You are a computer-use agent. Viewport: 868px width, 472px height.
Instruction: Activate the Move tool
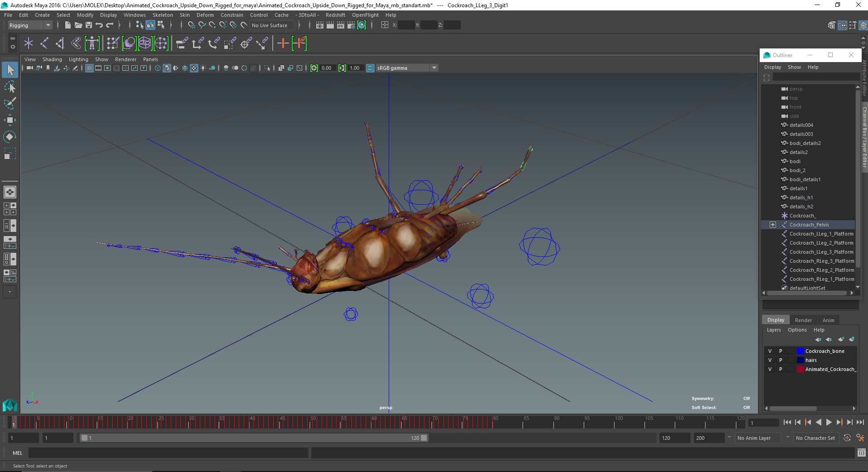(10, 120)
